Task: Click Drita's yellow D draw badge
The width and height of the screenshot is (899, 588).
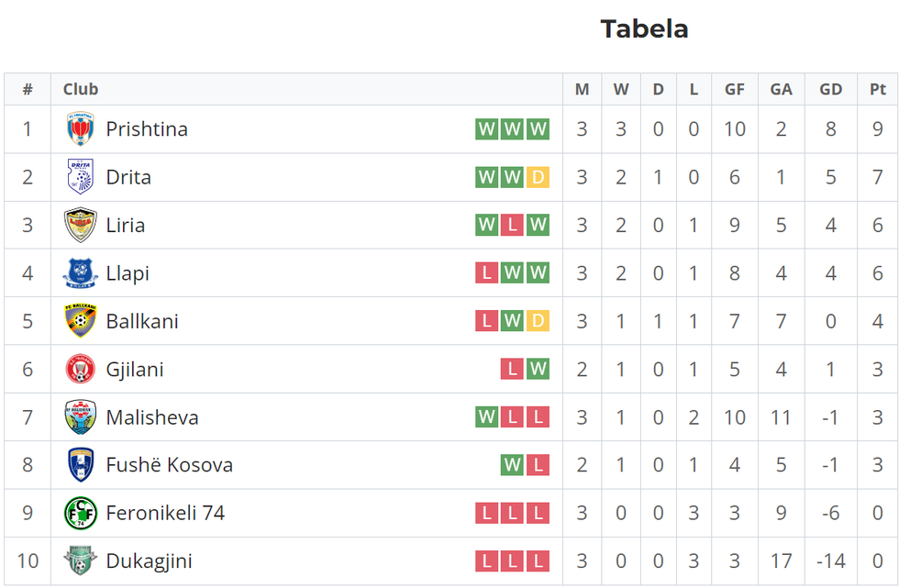Action: (x=538, y=177)
